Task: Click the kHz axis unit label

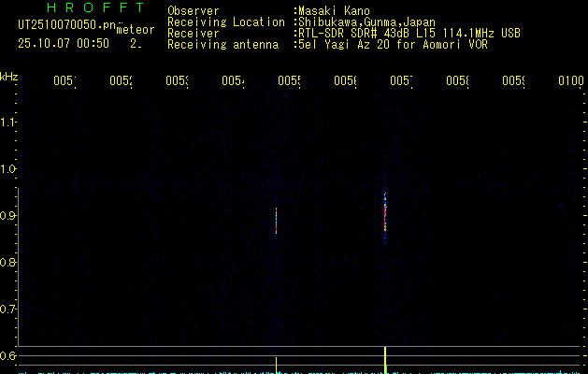Action: 9,77
